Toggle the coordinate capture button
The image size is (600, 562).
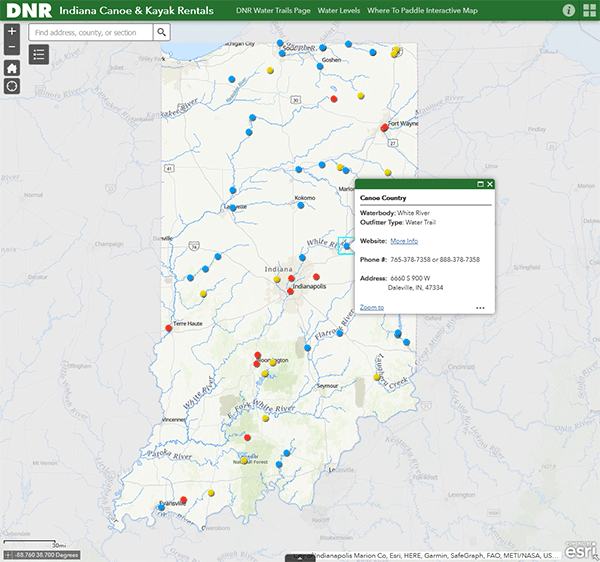click(x=7, y=554)
